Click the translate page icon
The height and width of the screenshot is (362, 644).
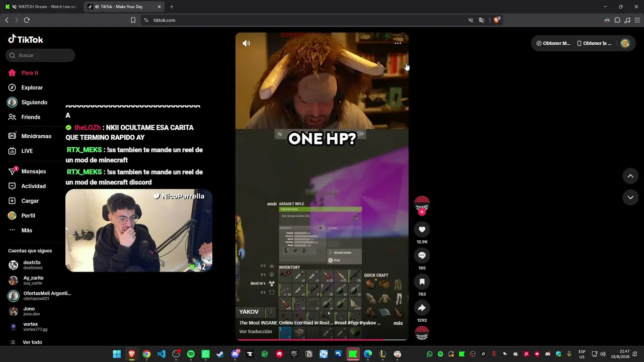481,20
